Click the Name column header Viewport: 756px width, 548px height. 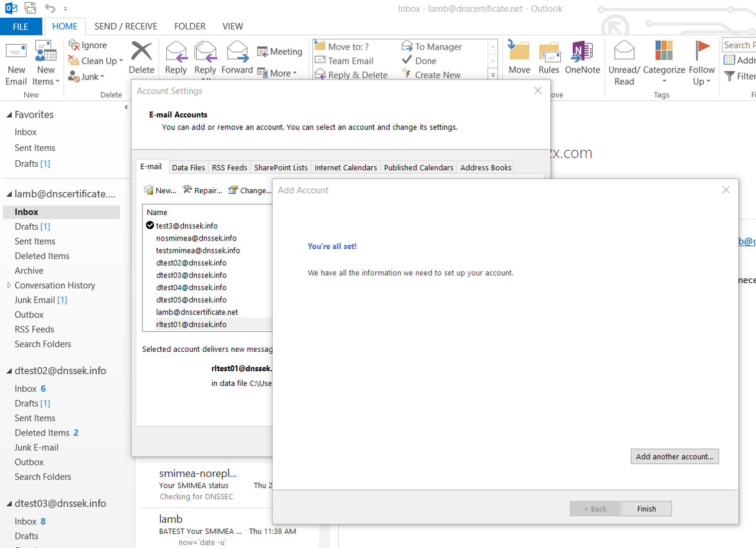point(157,212)
